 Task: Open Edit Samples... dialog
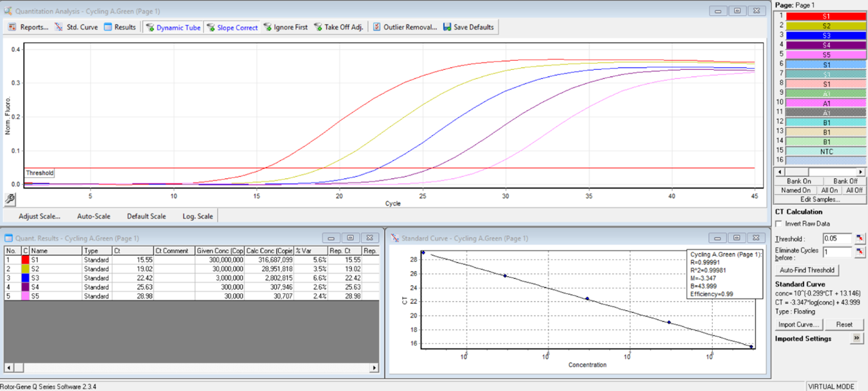[x=819, y=199]
